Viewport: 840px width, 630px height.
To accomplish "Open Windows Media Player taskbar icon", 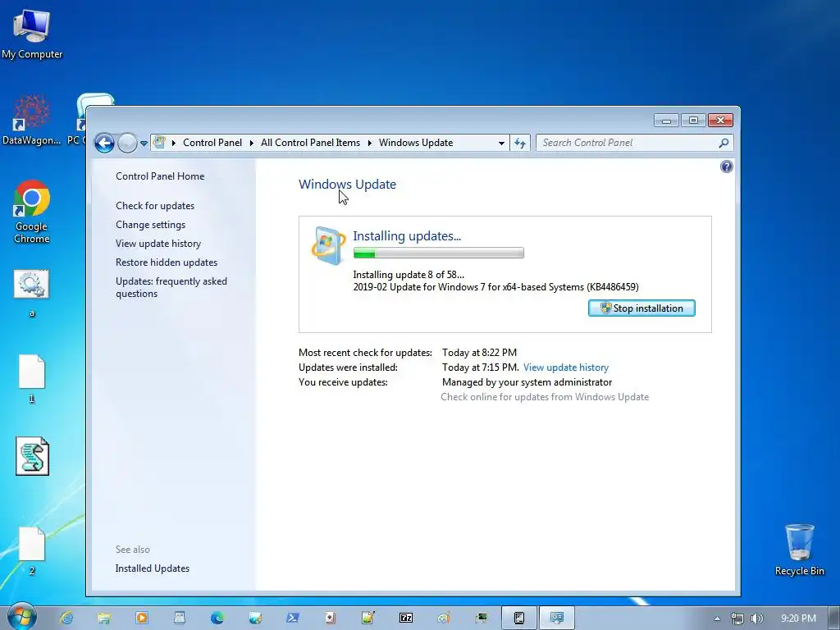I will pyautogui.click(x=142, y=619).
